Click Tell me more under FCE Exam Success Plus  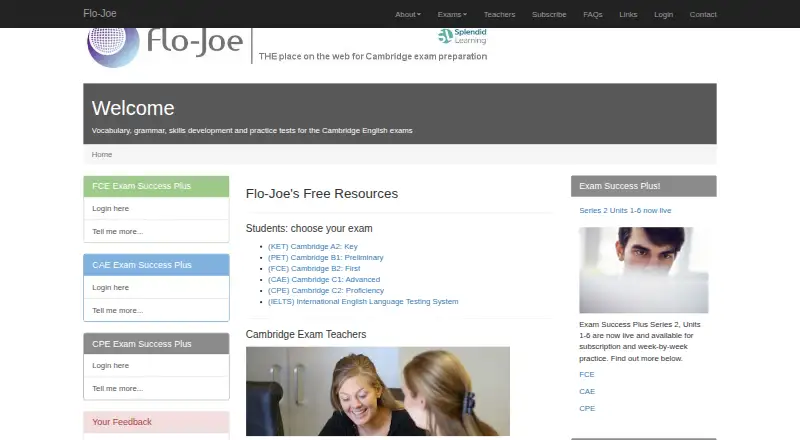pyautogui.click(x=156, y=231)
